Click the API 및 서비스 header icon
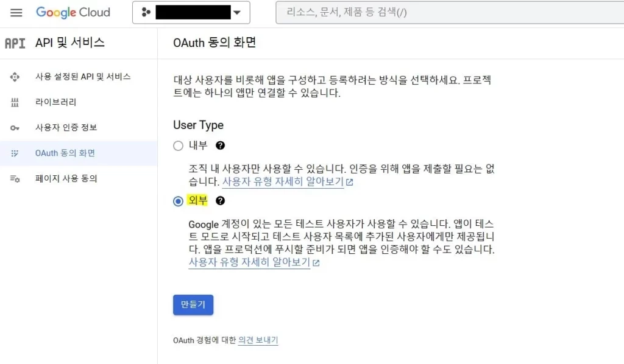This screenshot has height=364, width=624. (x=15, y=43)
